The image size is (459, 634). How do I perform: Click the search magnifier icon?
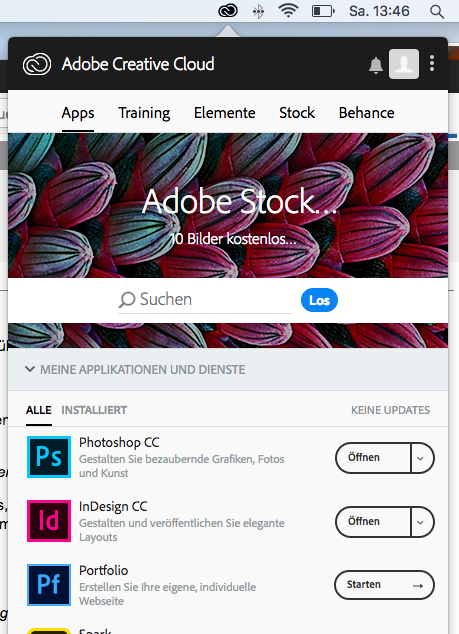127,300
